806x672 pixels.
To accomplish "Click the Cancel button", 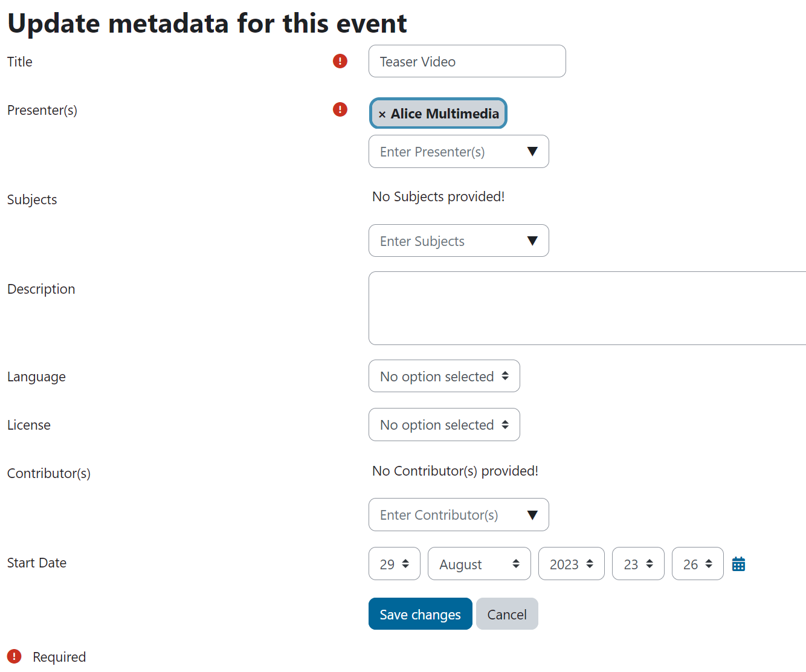I will pos(507,614).
